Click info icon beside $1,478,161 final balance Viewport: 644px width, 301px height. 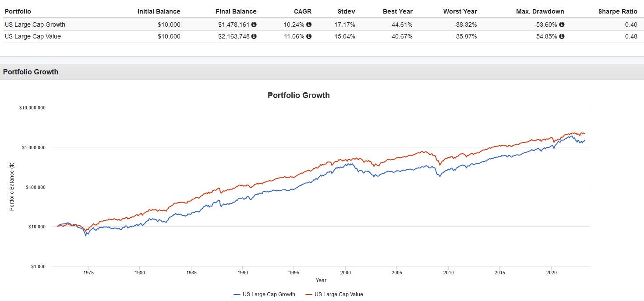254,24
